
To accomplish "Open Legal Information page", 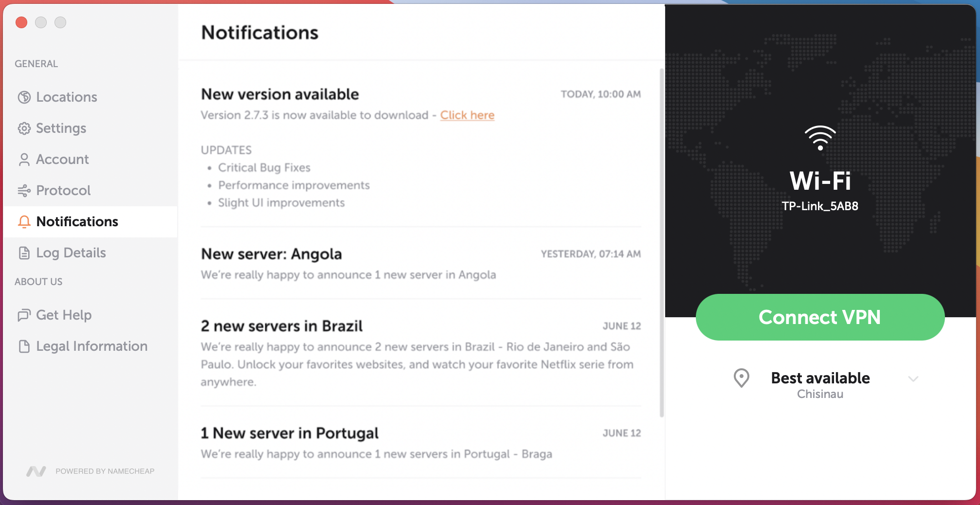I will 91,346.
